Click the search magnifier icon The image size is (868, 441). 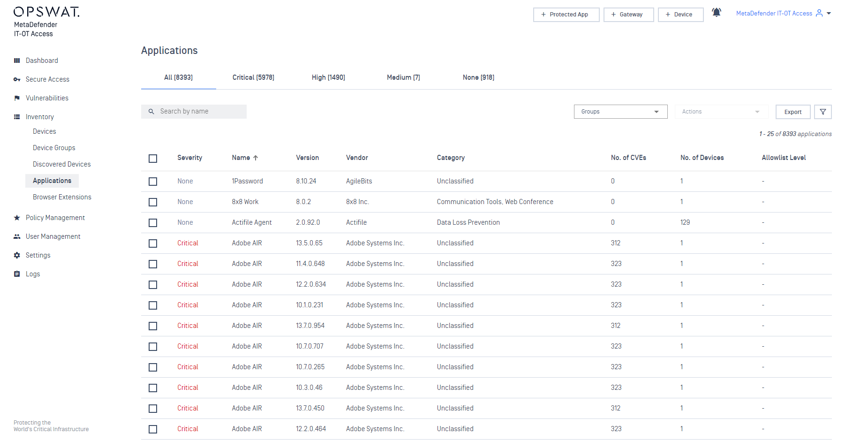tap(151, 112)
